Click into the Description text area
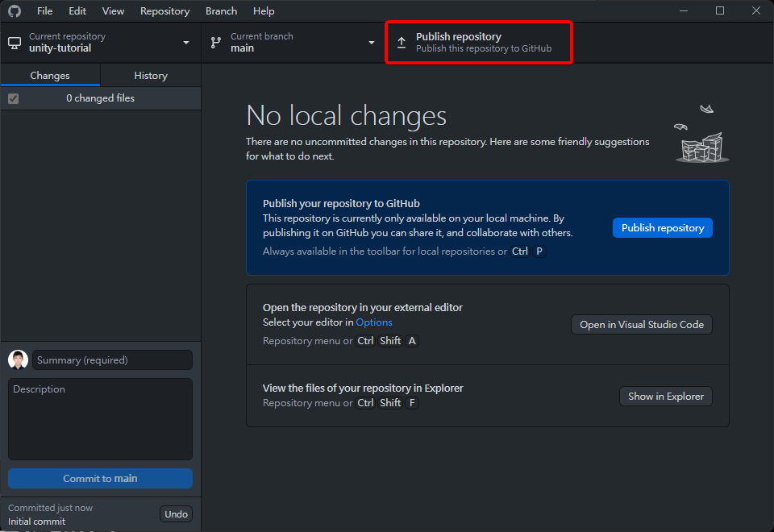 coord(100,419)
